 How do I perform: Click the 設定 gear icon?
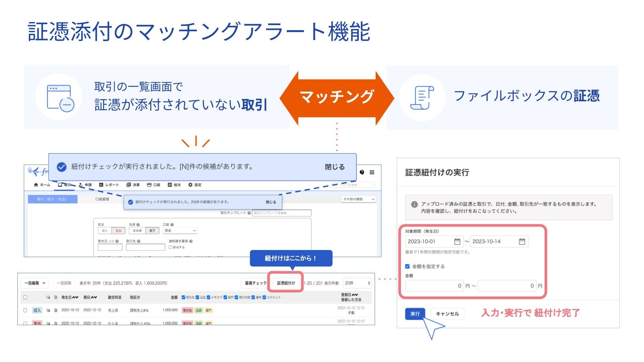[x=191, y=185]
